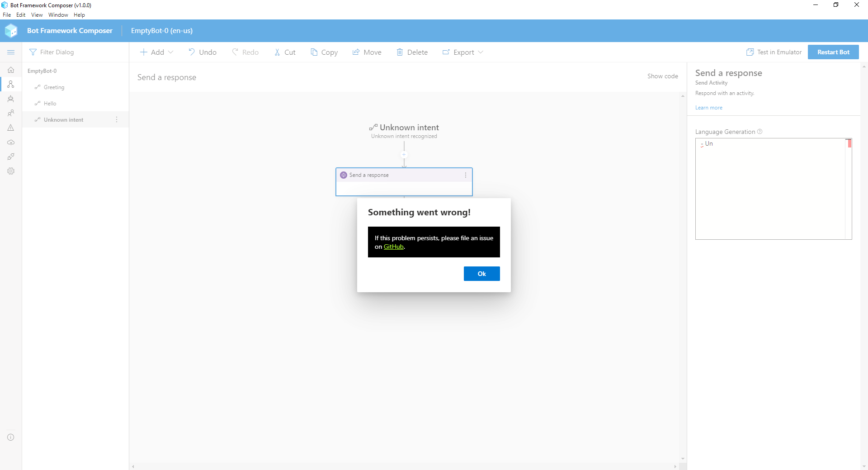Open the Skills plug icon
Screen dimensions: 868x470
(11, 157)
